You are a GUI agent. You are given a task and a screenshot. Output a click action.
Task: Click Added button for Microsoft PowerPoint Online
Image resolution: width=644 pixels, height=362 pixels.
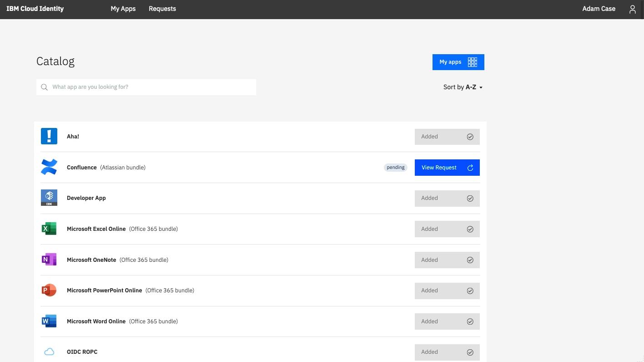tap(447, 291)
